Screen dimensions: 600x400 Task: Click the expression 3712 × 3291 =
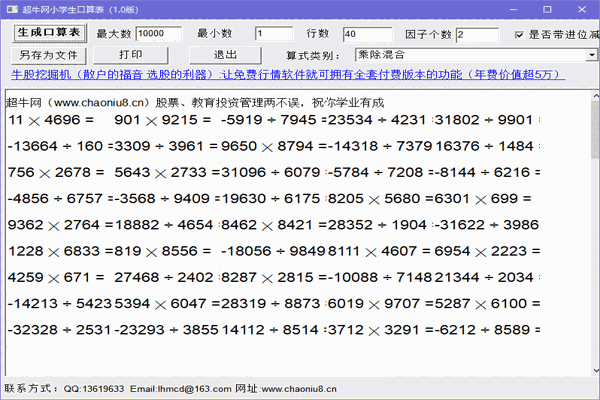point(381,330)
